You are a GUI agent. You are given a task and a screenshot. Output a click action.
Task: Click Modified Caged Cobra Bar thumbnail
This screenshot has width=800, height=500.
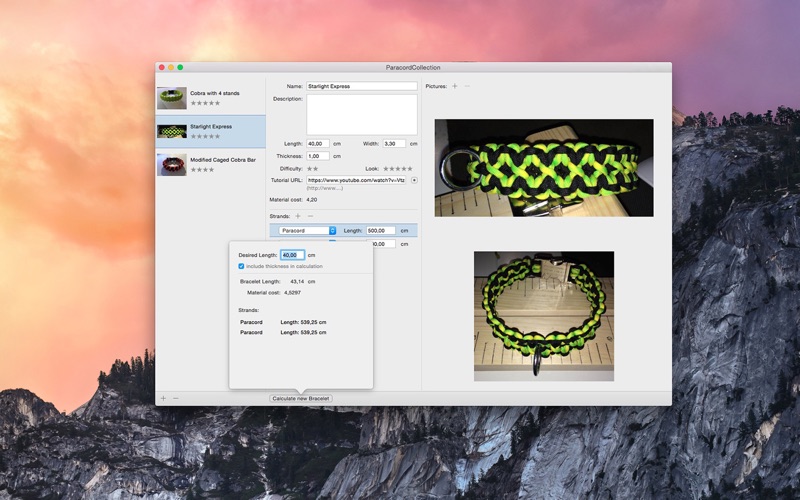point(172,165)
